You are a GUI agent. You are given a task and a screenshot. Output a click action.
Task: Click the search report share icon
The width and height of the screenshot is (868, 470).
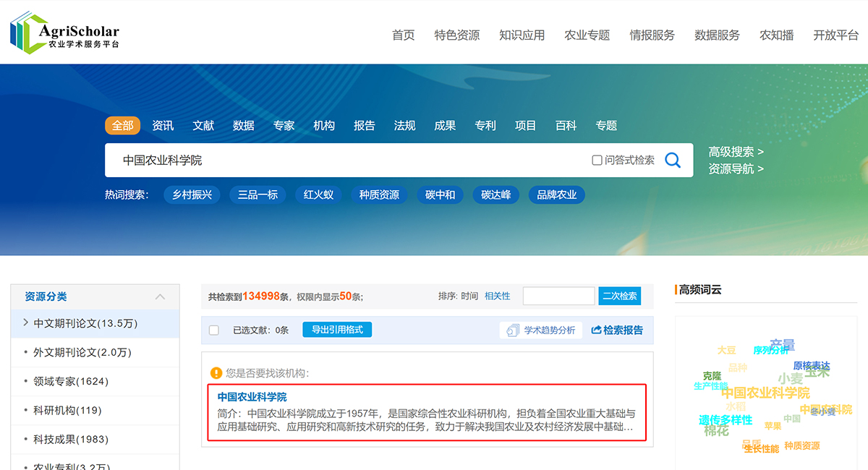pyautogui.click(x=596, y=330)
